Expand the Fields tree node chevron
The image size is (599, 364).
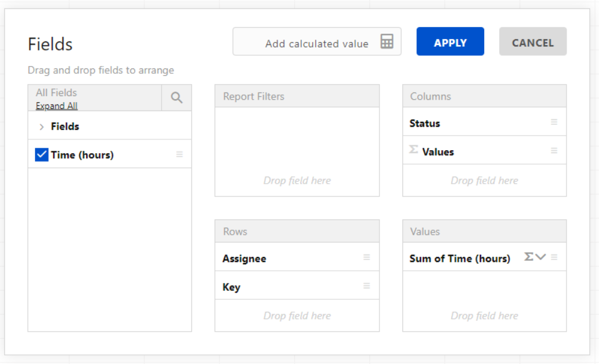click(41, 127)
